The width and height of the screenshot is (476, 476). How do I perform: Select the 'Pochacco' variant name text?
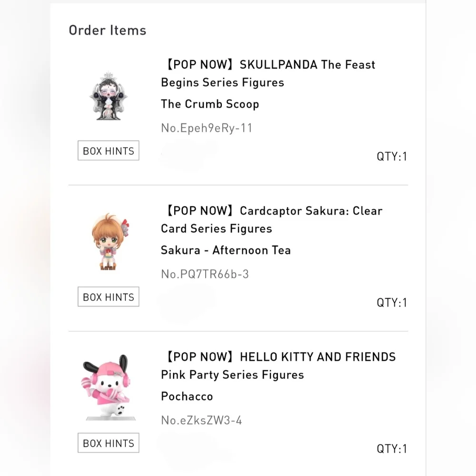pos(187,397)
